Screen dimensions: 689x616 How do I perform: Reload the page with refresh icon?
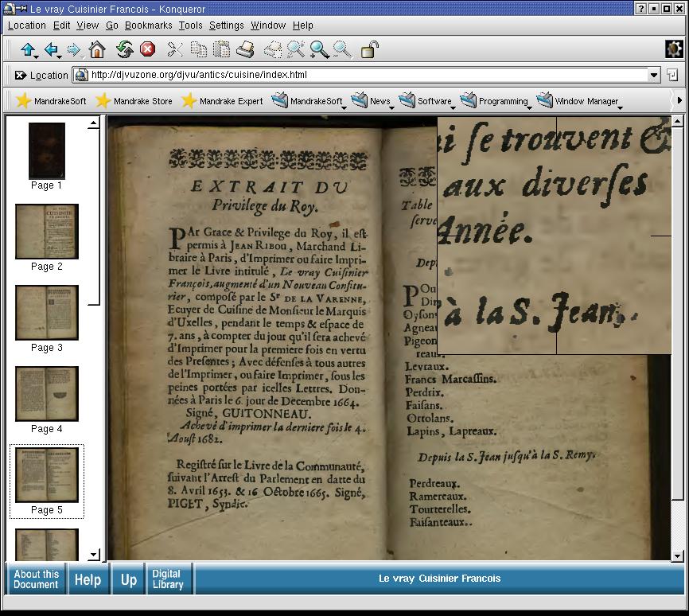click(x=124, y=50)
